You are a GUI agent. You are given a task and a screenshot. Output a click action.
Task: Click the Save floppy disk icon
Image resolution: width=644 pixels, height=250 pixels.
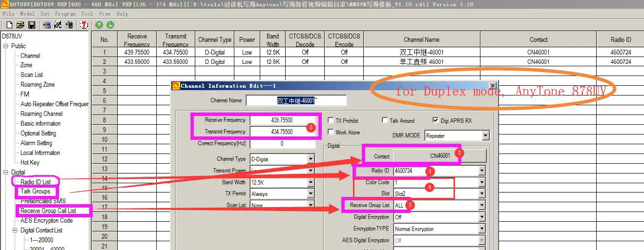tap(31, 25)
